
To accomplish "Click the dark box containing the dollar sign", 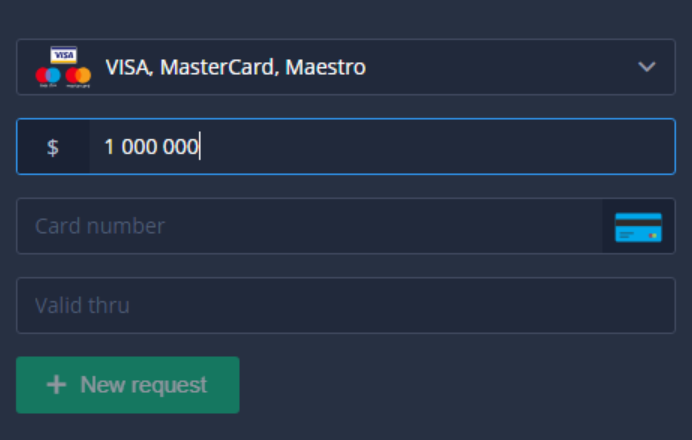I will tap(53, 147).
